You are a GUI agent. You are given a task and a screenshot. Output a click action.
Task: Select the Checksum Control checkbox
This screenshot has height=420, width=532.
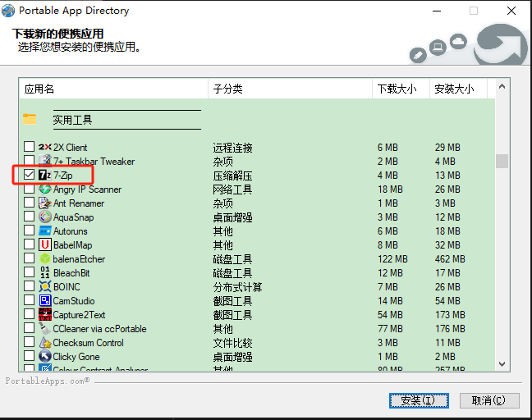point(30,342)
